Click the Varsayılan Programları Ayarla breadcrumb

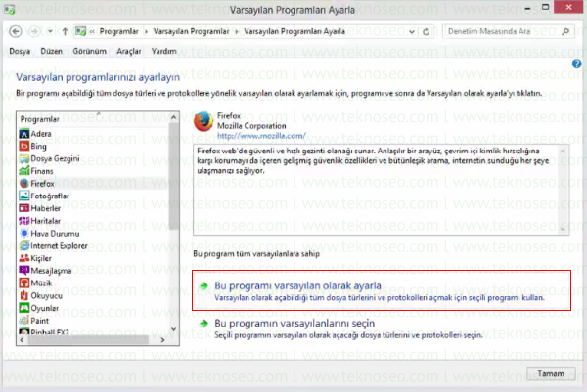tap(294, 32)
